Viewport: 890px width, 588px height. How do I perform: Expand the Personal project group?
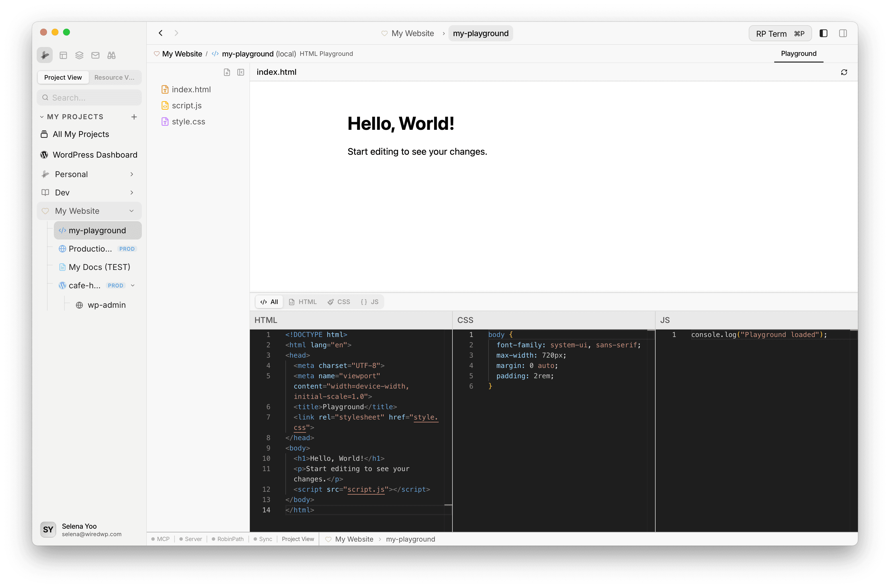point(132,174)
